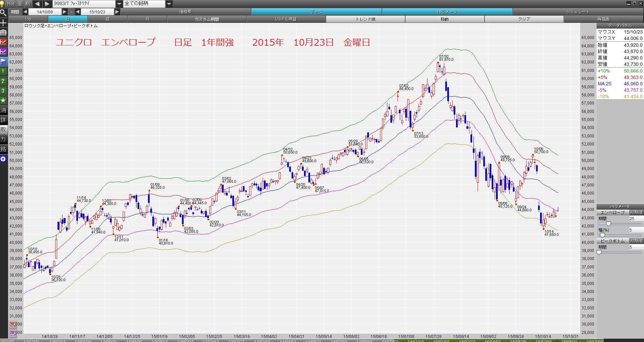The height and width of the screenshot is (342, 644).
Task: Click the データパネル header
Action: tap(620, 26)
